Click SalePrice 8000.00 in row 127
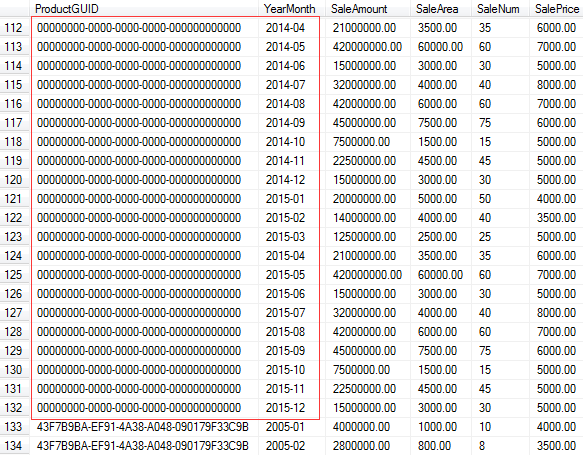Screen dimensions: 583x455 (556, 313)
